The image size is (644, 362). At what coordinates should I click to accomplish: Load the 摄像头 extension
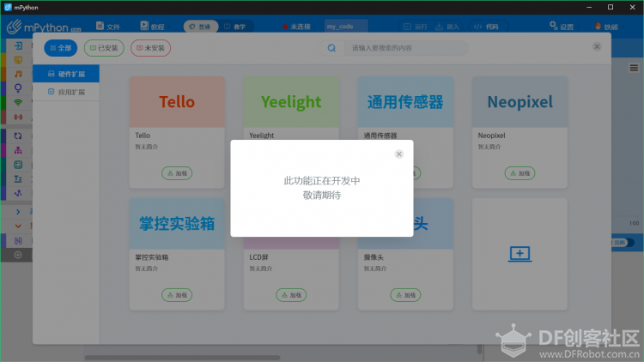pyautogui.click(x=405, y=295)
